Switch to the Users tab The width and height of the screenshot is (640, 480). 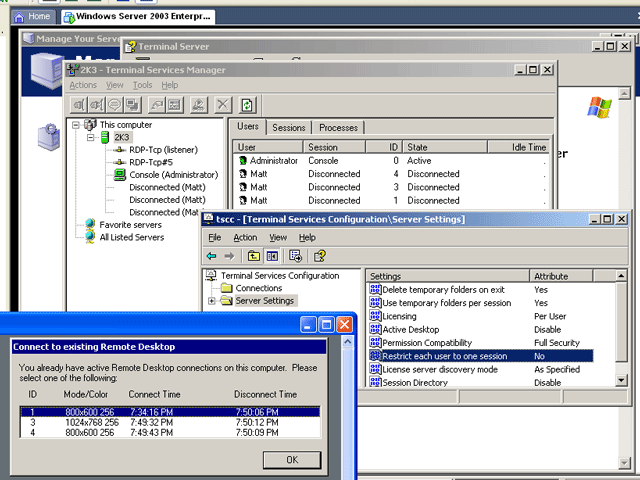pyautogui.click(x=248, y=127)
